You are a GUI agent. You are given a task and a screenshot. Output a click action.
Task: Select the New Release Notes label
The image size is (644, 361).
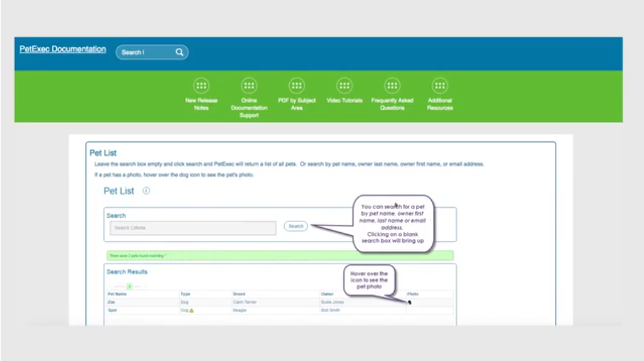[201, 104]
